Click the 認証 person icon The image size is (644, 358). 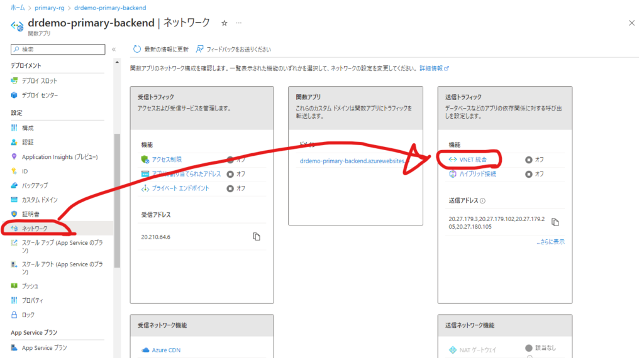point(14,143)
